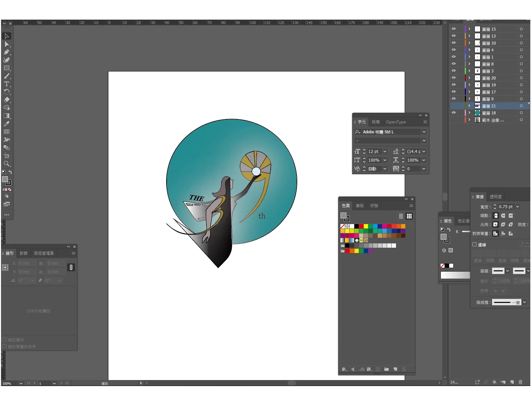This screenshot has width=532, height=399.
Task: Switch to 筆刷 tab
Action: click(x=360, y=206)
